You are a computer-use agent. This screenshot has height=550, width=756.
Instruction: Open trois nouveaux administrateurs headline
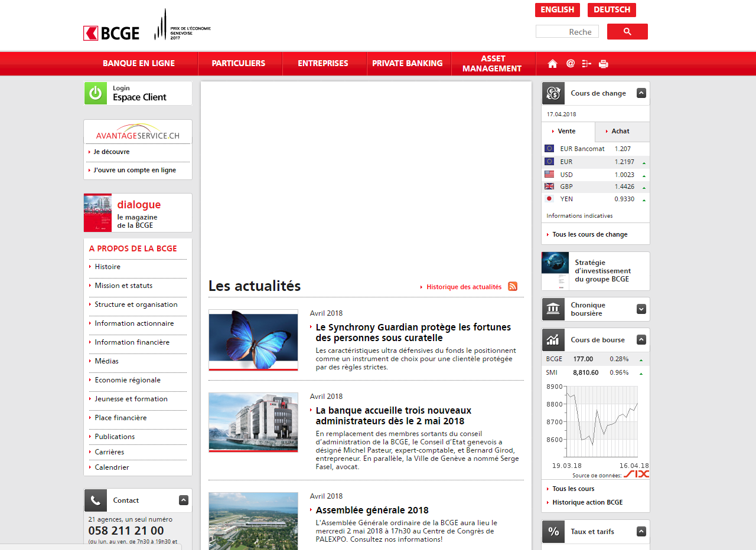393,415
